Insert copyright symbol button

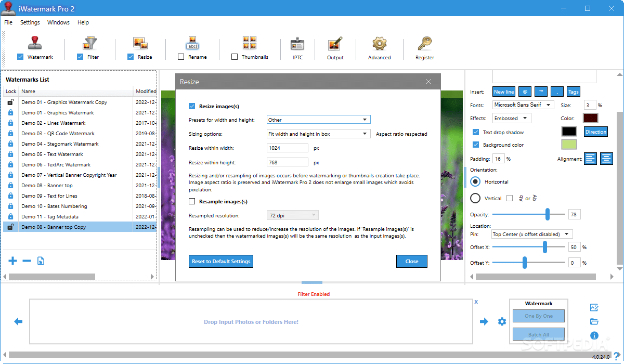click(525, 92)
